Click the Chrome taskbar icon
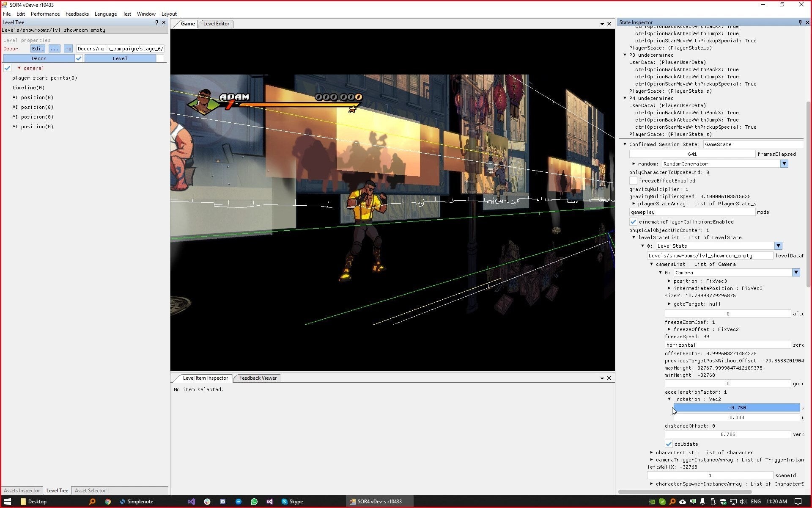 (108, 502)
